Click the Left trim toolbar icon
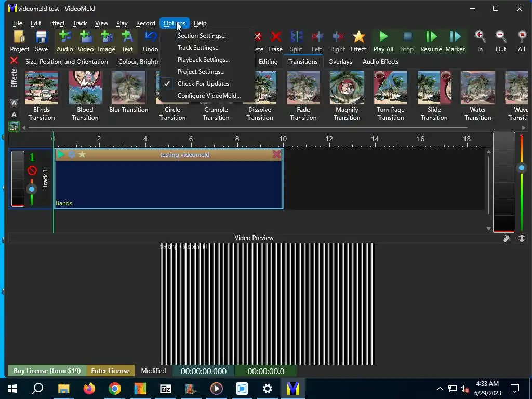The width and height of the screenshot is (532, 399). (x=317, y=42)
